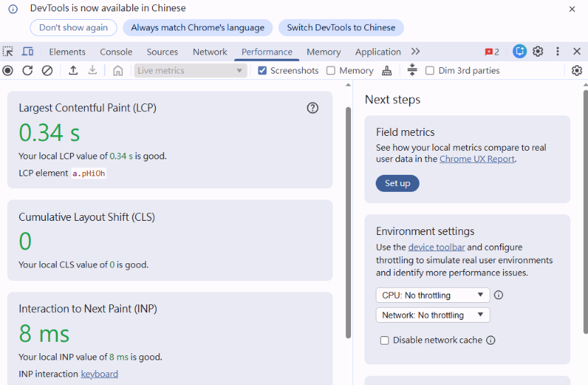This screenshot has width=588, height=385.
Task: Open the Application tab
Action: point(378,52)
